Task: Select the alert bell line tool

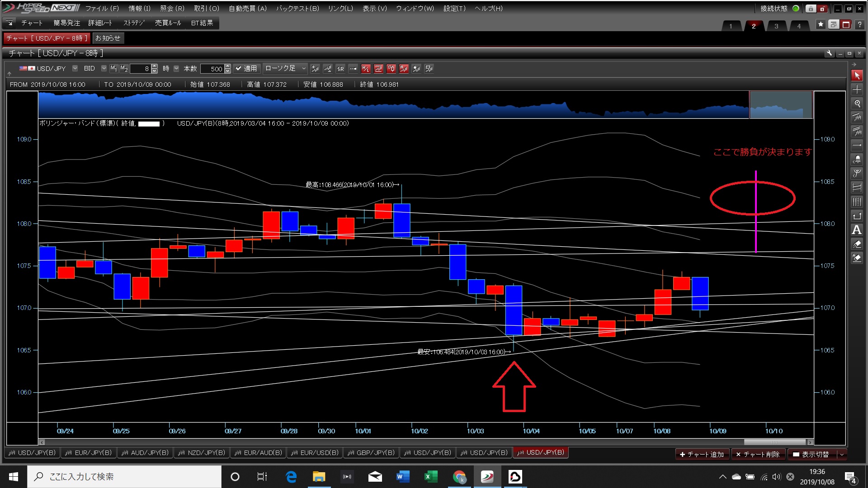Action: point(857,160)
